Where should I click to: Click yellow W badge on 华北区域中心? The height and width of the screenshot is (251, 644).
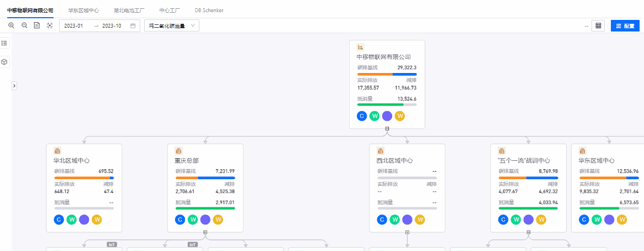click(x=97, y=219)
